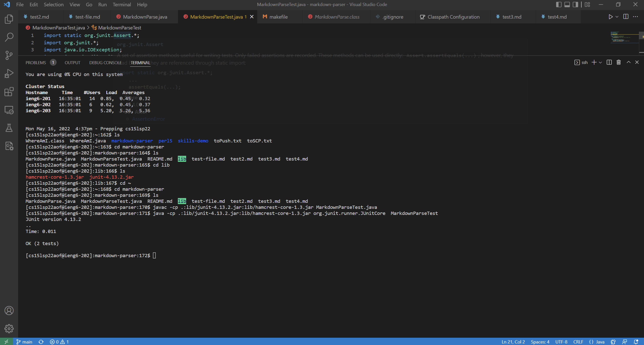This screenshot has width=644, height=345.
Task: Click the main branch status bar button
Action: point(24,342)
